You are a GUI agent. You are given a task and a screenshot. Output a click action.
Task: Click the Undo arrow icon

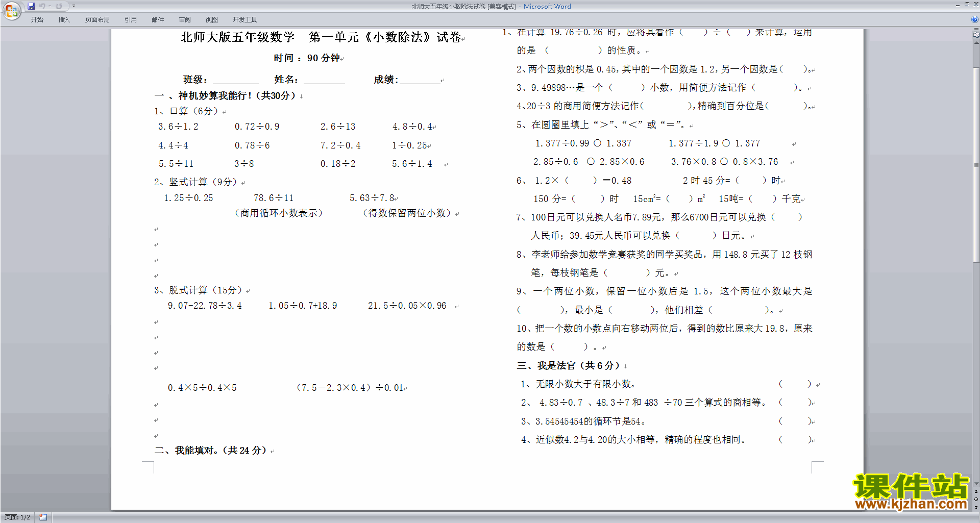pyautogui.click(x=42, y=6)
